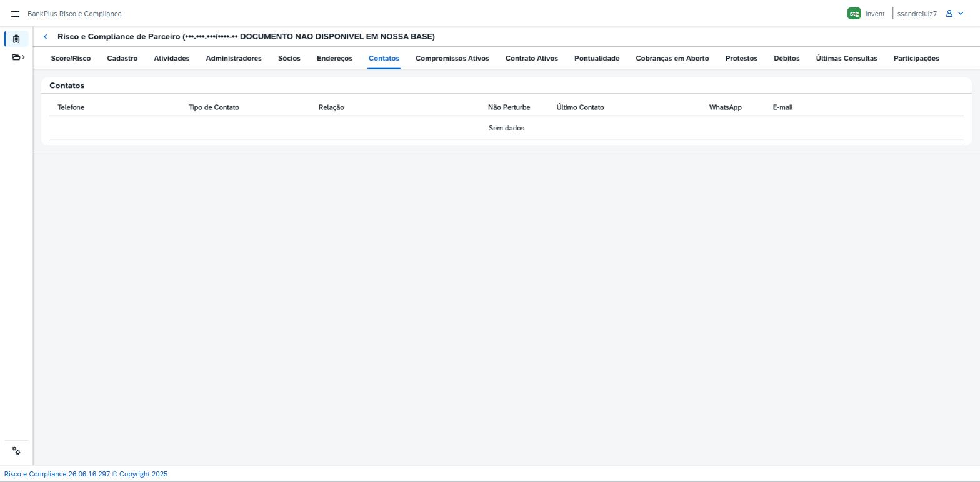The height and width of the screenshot is (482, 980).
Task: Click the Relação column header
Action: 331,107
